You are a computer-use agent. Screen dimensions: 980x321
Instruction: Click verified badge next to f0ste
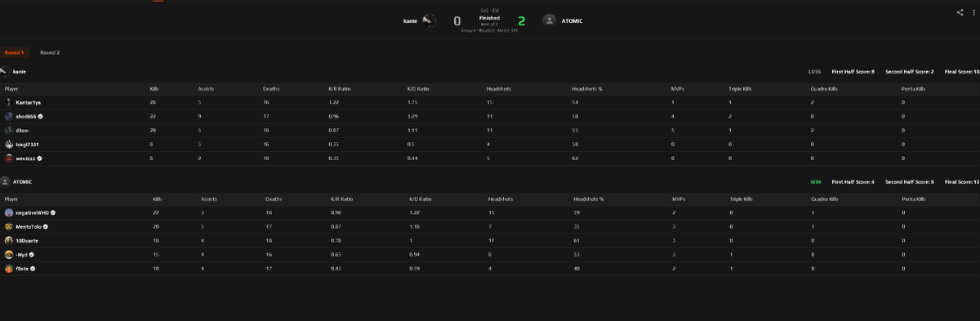33,268
